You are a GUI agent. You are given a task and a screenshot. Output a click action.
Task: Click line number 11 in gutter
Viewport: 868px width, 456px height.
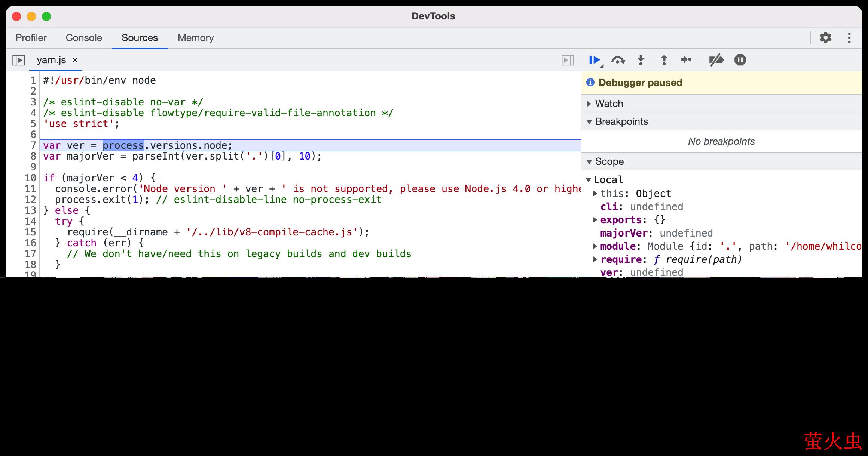[30, 189]
